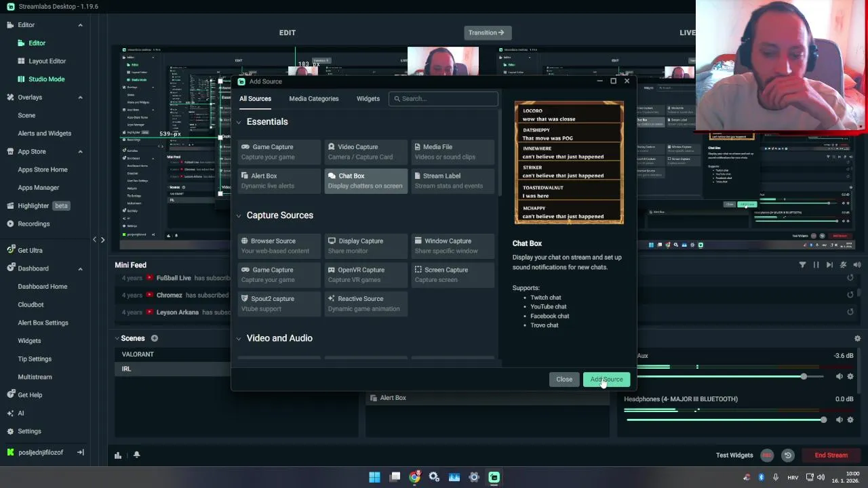The height and width of the screenshot is (488, 868).
Task: Select the Window Capture source
Action: pos(453,245)
